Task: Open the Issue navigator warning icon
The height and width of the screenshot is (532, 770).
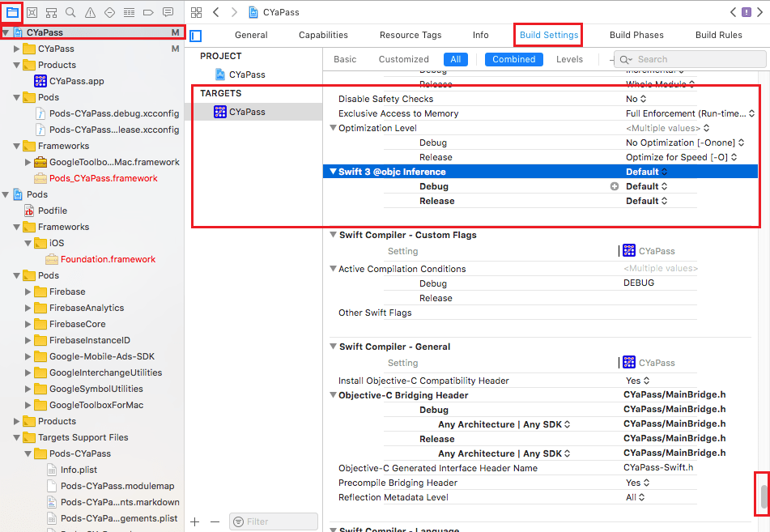Action: pos(90,12)
